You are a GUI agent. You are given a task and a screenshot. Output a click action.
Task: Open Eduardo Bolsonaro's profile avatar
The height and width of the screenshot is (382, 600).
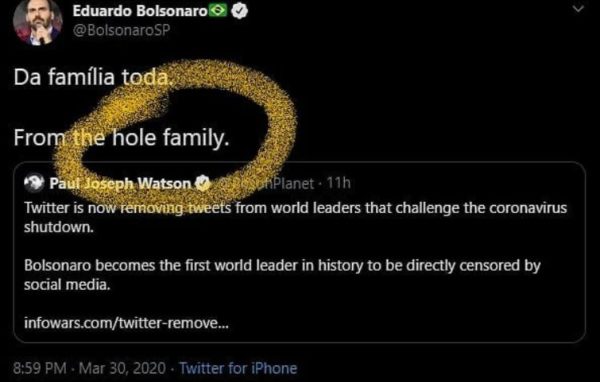point(37,21)
